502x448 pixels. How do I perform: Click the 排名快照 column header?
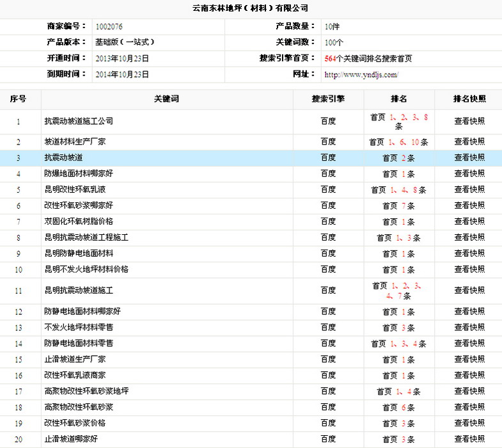click(469, 99)
